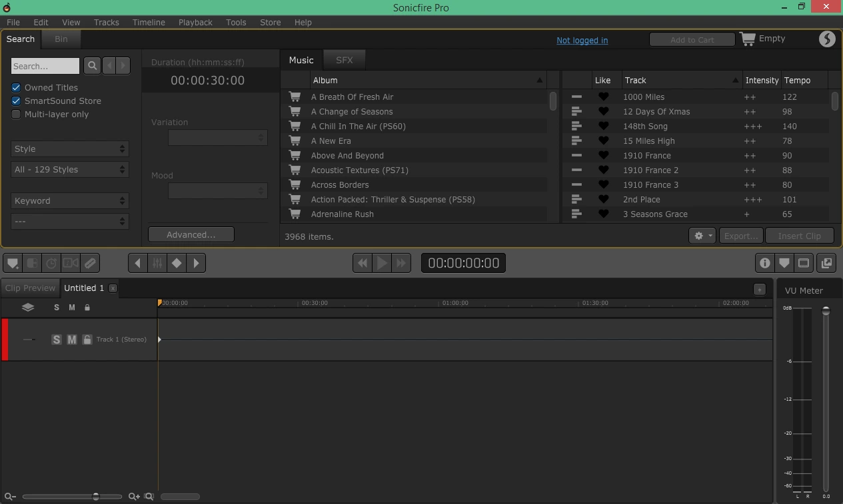Screen dimensions: 843x504
Task: Open the Mood dropdown
Action: pos(218,190)
